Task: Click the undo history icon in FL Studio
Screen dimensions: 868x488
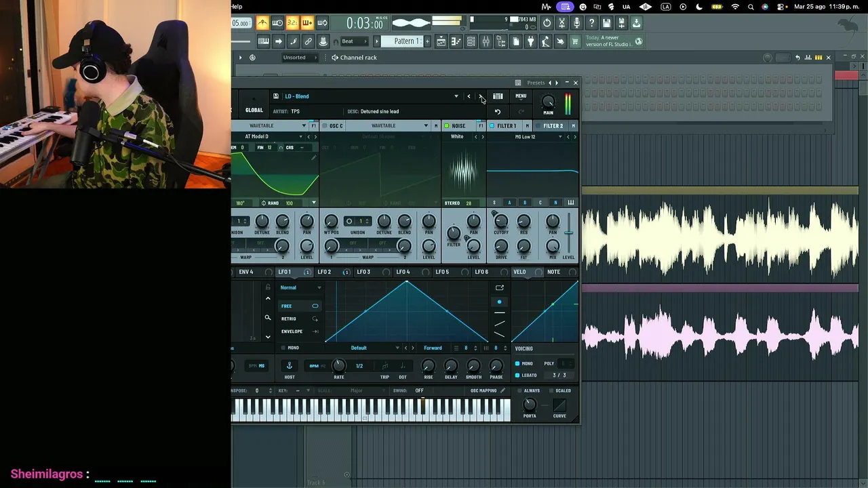Action: 547,23
